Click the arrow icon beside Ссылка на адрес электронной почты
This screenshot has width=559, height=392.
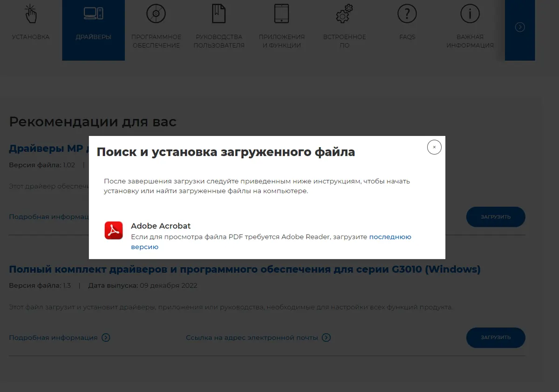327,338
